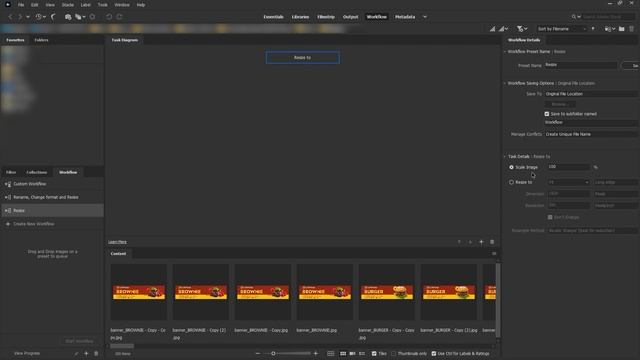Screen dimensions: 640x360
Task: Click the search magnifier icon
Action: pos(573,17)
